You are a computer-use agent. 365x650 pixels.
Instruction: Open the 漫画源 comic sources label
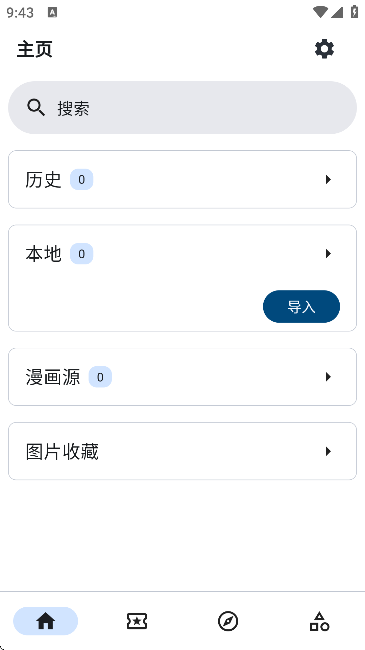[53, 377]
